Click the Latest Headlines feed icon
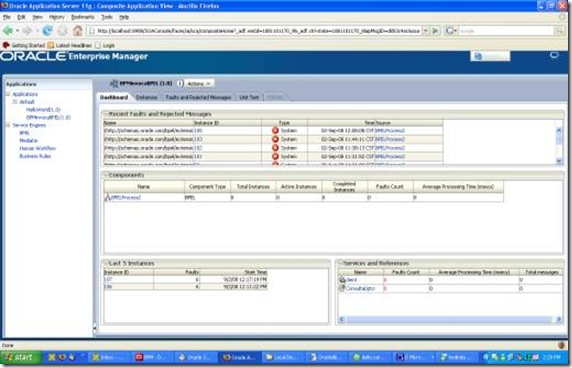 (x=51, y=45)
